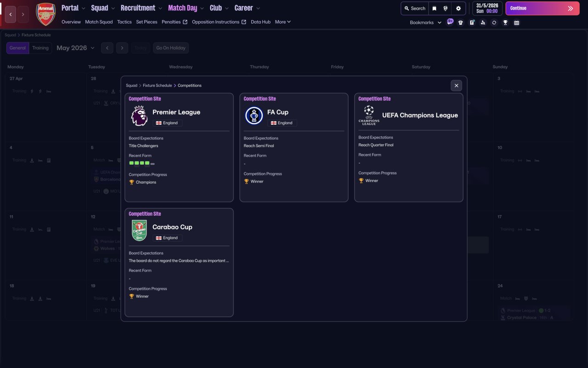The image size is (588, 368).
Task: Open the Match Squad tab
Action: click(x=99, y=22)
